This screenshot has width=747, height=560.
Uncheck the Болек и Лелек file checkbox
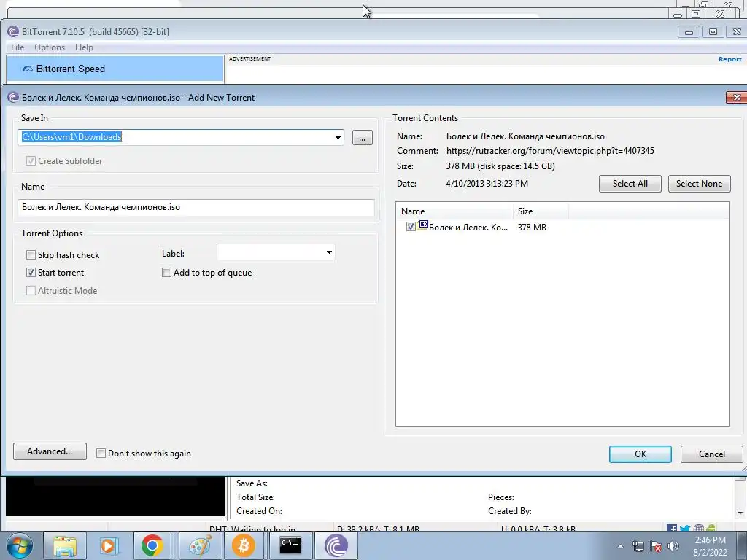[x=411, y=227]
